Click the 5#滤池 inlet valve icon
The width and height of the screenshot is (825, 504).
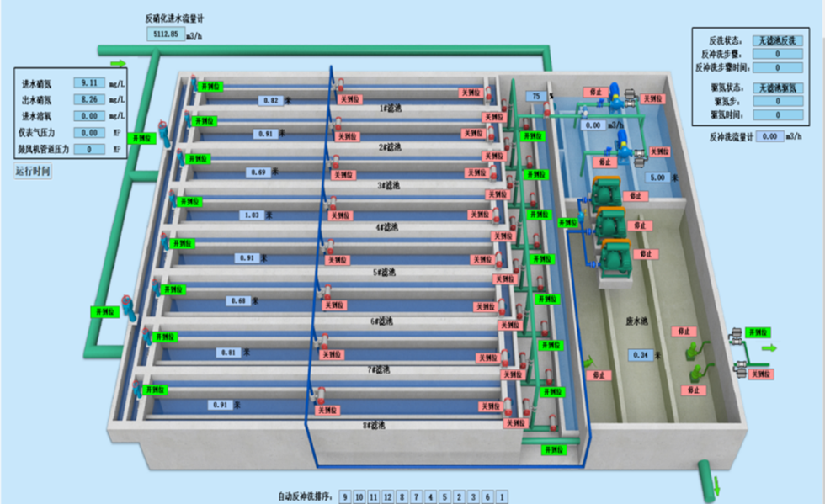point(165,241)
